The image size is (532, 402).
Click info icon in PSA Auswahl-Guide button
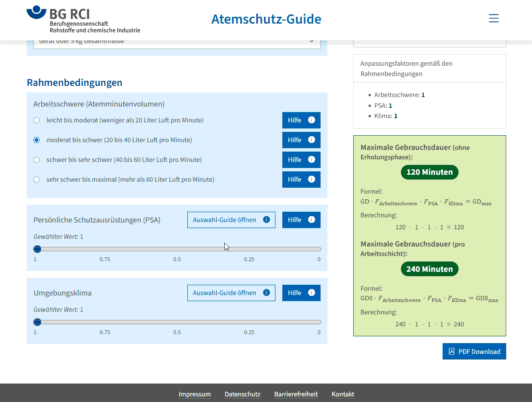click(266, 220)
